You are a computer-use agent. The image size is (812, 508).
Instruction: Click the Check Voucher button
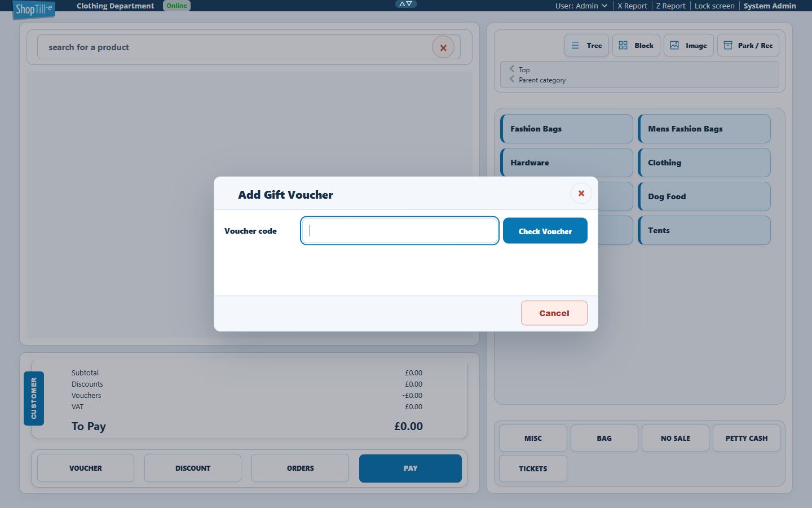tap(545, 231)
